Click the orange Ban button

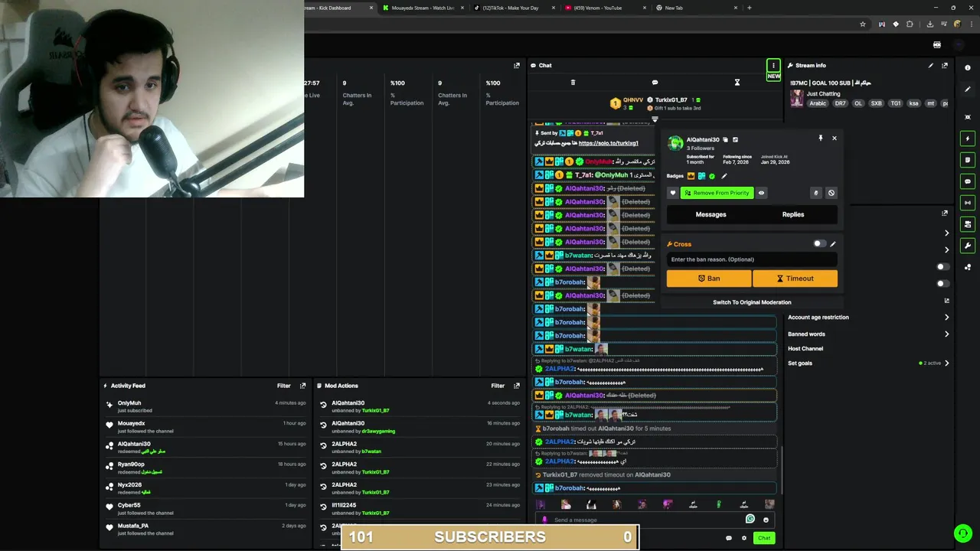709,279
